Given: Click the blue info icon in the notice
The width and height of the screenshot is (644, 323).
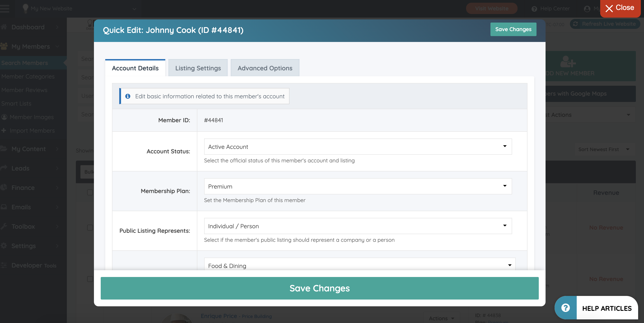Looking at the screenshot, I should click(x=128, y=96).
